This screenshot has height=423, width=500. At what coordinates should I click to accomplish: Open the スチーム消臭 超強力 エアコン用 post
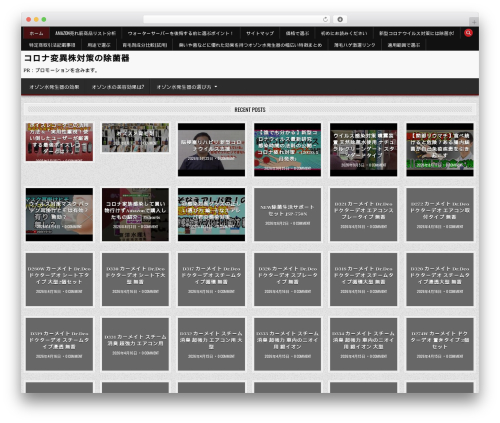(135, 344)
